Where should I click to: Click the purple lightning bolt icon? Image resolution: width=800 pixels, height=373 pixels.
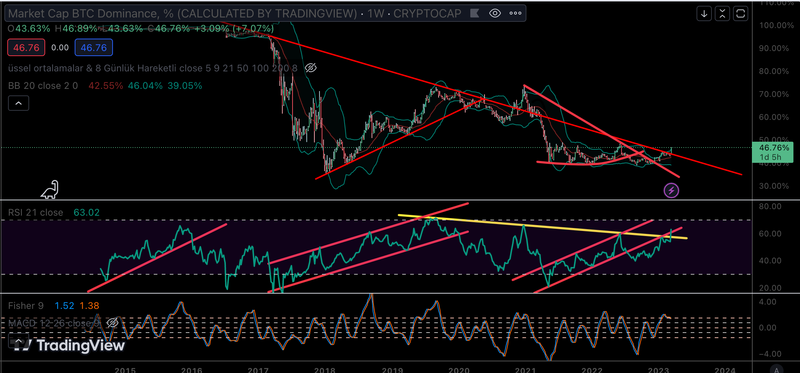(671, 191)
